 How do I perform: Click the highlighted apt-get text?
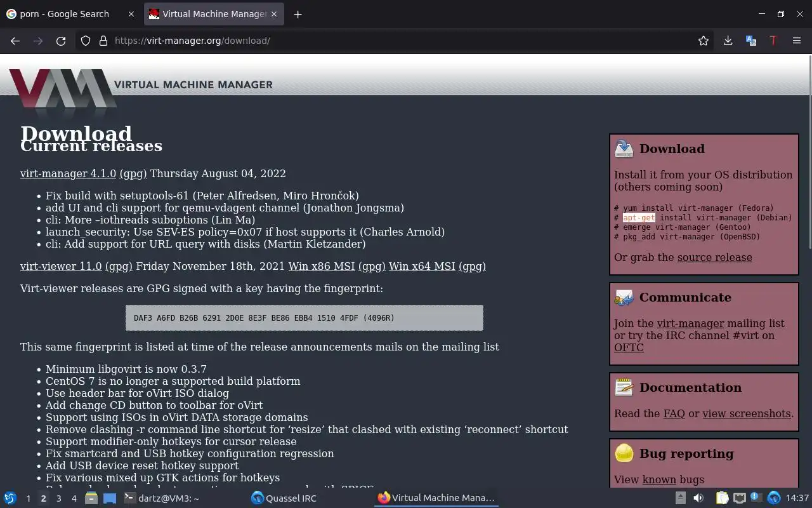(639, 218)
